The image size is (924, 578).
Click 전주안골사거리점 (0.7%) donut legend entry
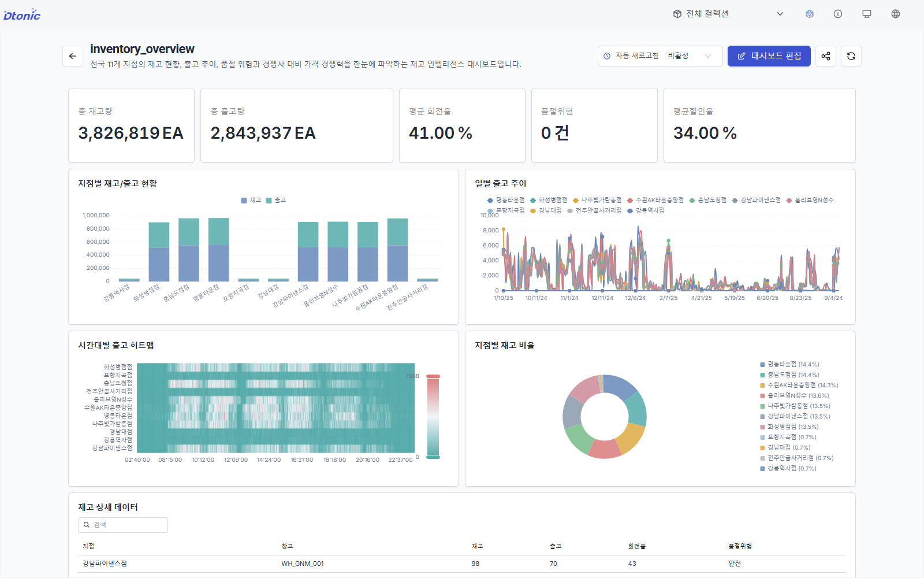click(797, 458)
